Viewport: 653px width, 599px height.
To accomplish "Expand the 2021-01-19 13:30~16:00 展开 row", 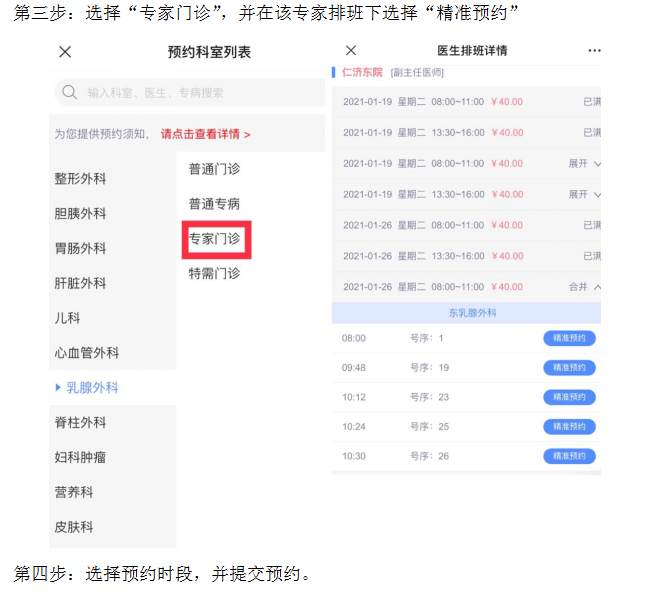I will click(x=584, y=194).
